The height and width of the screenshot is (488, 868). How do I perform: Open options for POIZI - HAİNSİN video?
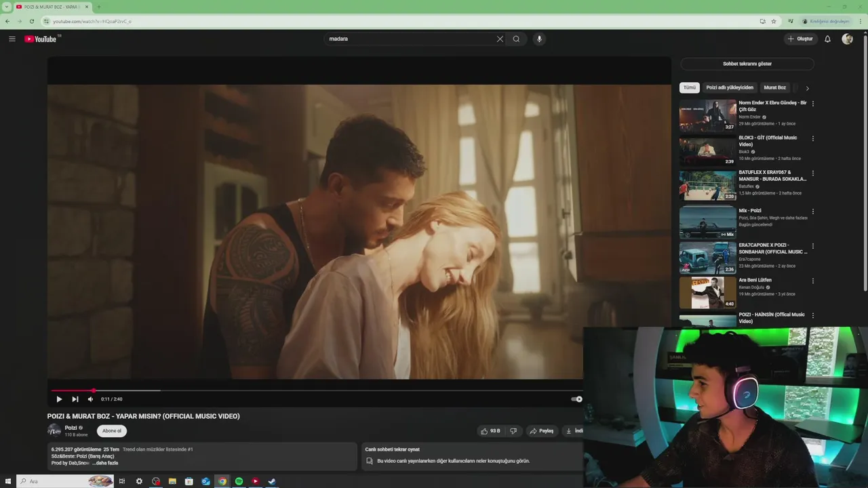coord(813,315)
